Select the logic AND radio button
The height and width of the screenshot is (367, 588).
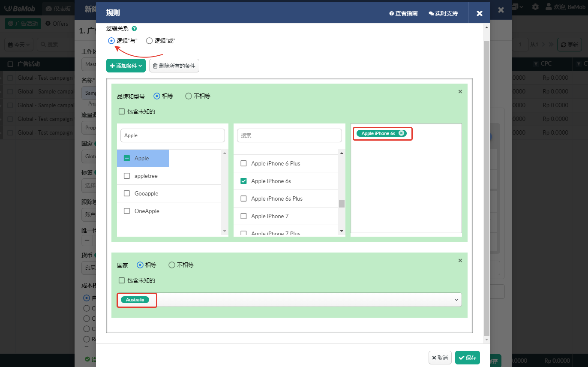coord(111,41)
